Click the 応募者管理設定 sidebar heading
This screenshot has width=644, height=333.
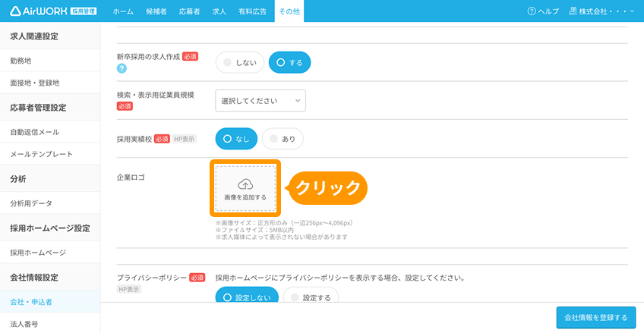click(x=38, y=108)
